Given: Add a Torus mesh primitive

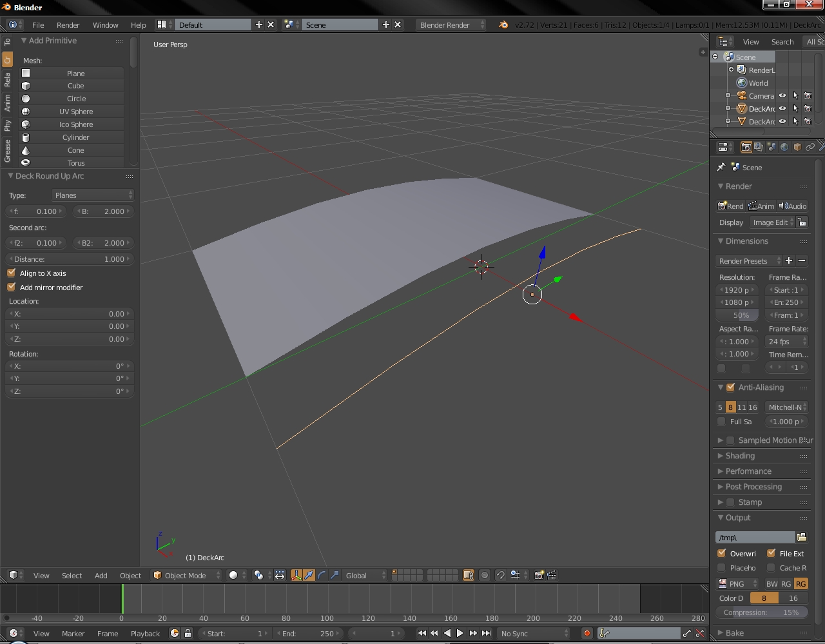Looking at the screenshot, I should coord(75,163).
